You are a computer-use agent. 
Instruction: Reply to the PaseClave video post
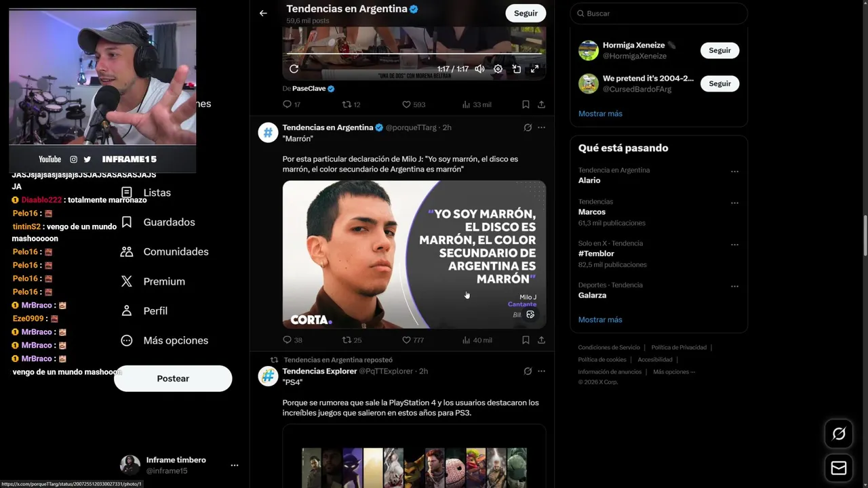pyautogui.click(x=292, y=104)
